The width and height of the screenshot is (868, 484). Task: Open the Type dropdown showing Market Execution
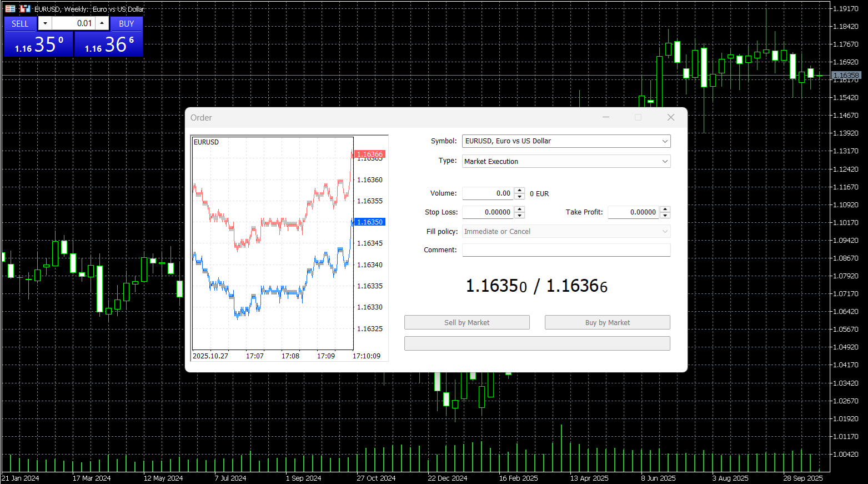566,161
